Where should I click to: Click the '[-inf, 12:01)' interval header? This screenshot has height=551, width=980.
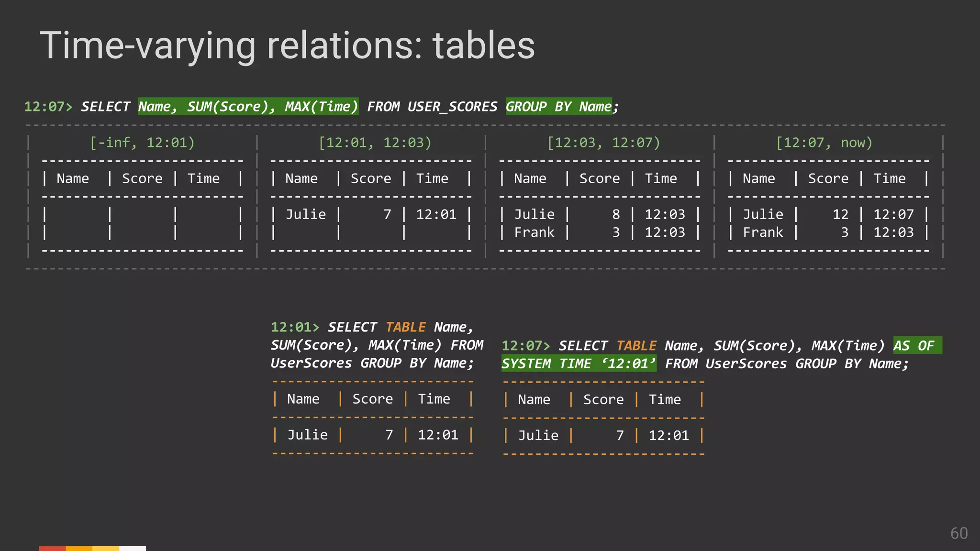(x=142, y=143)
